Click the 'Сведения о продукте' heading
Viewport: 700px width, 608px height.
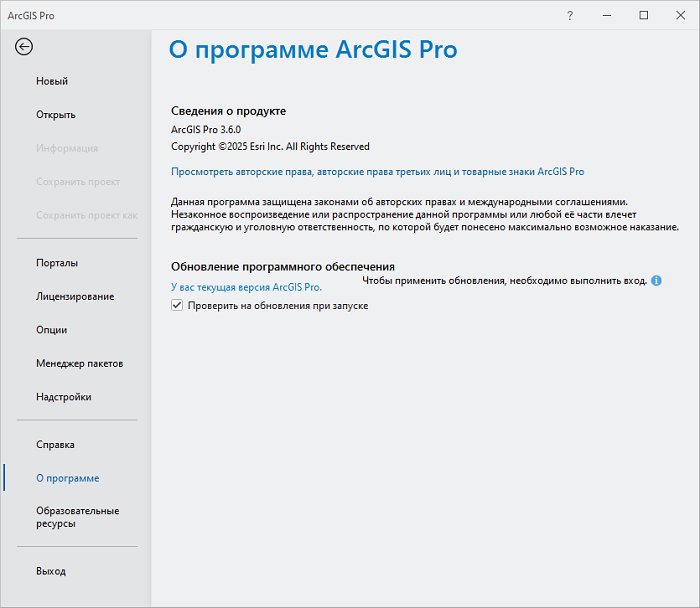(x=229, y=111)
